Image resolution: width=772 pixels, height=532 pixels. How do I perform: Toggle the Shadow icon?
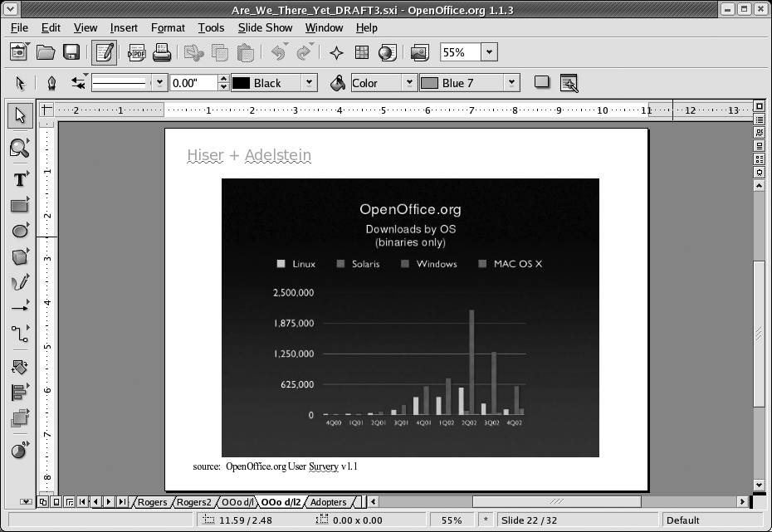541,82
